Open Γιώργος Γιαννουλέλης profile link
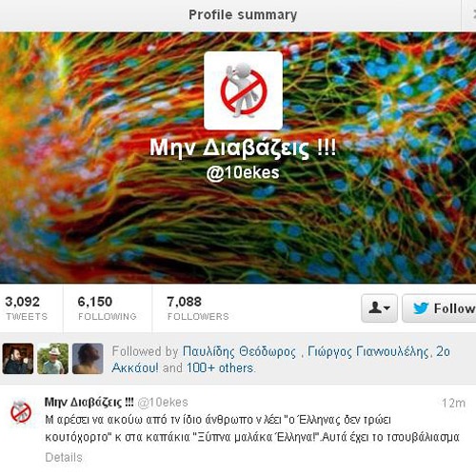Screen dimensions: 476x476 [x=368, y=351]
